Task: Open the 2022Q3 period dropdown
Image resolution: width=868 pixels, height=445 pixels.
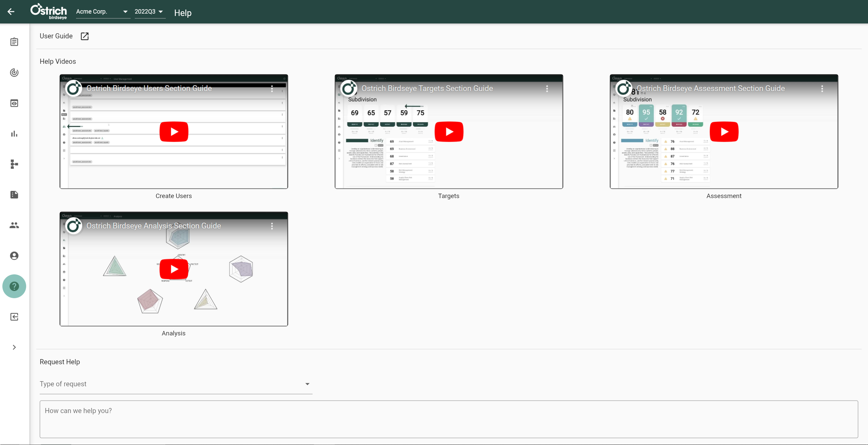Action: 149,12
